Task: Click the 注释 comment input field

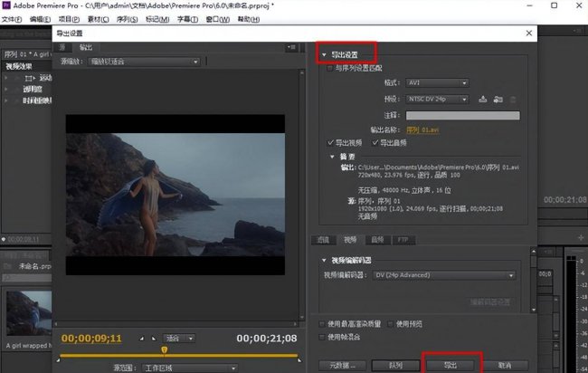Action: click(x=463, y=115)
